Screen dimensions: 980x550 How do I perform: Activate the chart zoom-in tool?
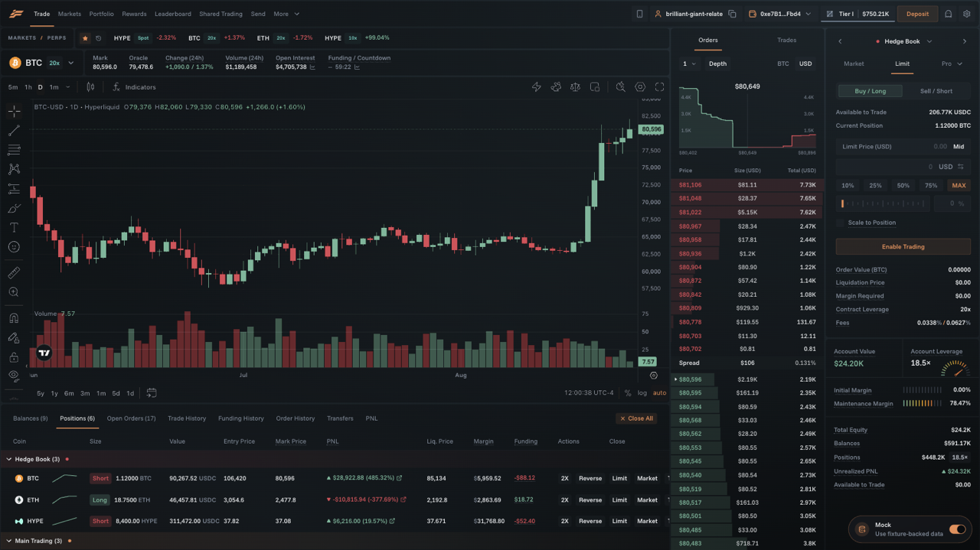14,292
